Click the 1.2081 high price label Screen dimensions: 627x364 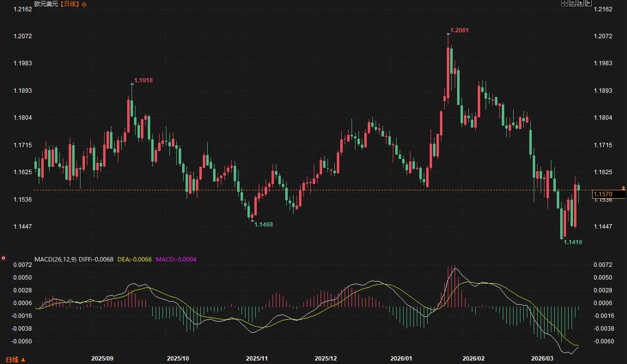point(460,30)
